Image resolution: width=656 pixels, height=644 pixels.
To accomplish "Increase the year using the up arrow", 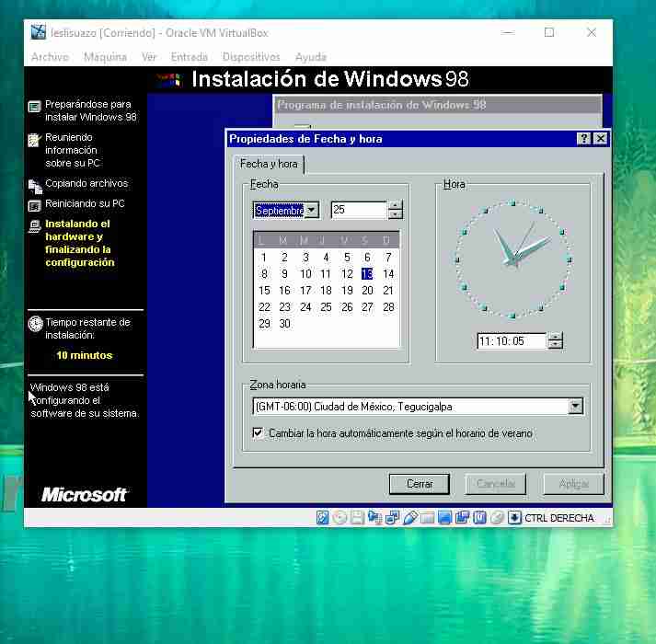I will (x=396, y=205).
